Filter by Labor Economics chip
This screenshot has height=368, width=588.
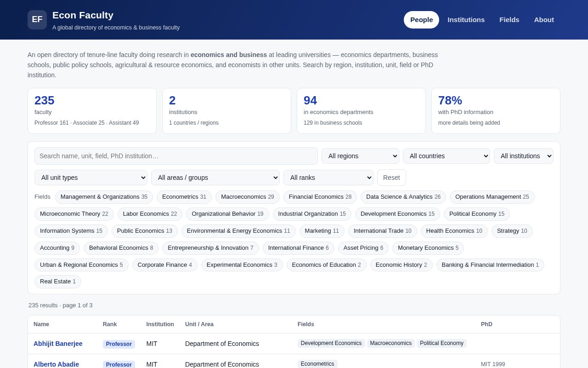150,214
